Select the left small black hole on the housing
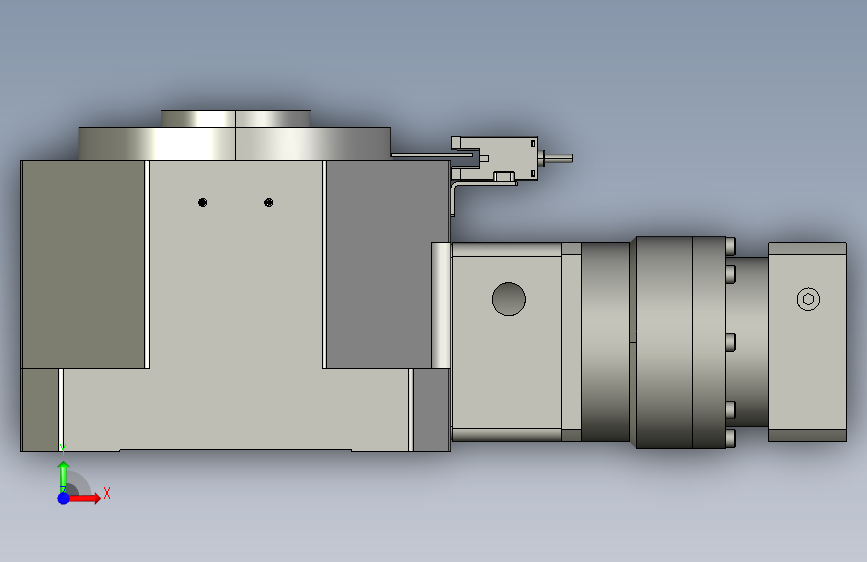The width and height of the screenshot is (867, 562). click(x=202, y=202)
